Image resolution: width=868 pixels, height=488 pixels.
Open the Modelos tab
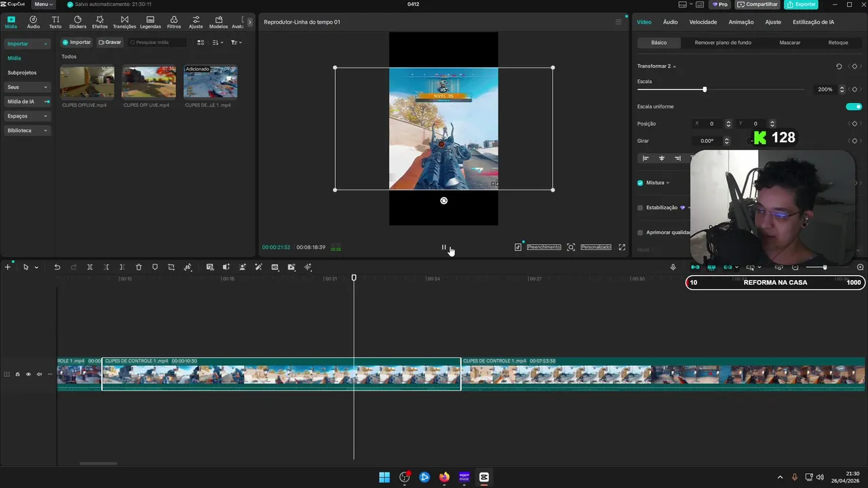click(x=218, y=22)
